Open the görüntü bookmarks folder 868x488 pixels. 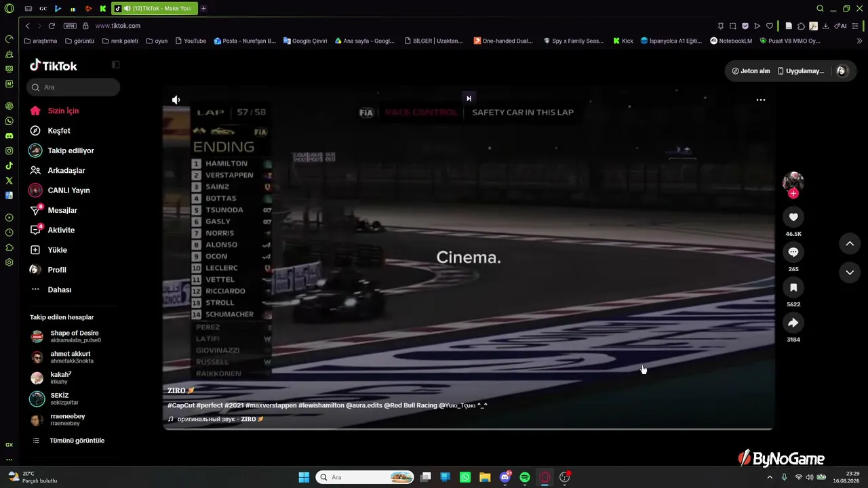click(80, 41)
